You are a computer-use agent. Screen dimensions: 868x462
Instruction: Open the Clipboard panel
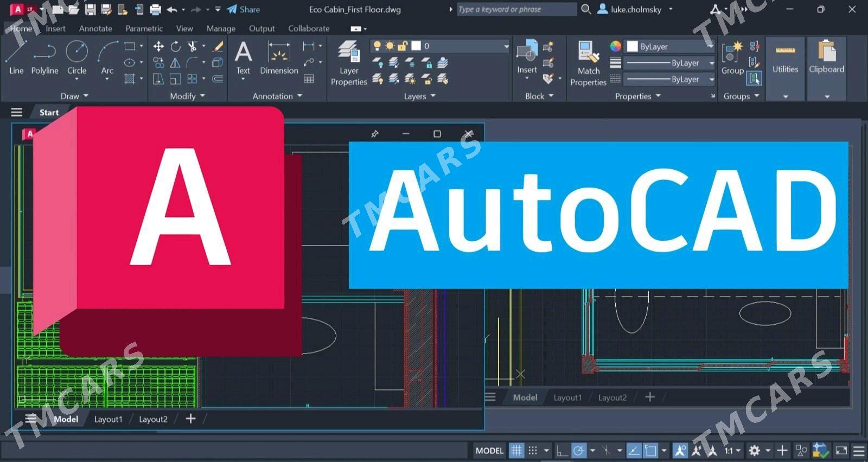826,68
